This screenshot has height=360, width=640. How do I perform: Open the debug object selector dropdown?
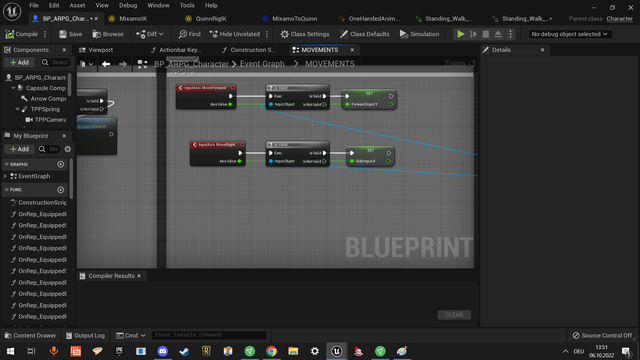(x=569, y=34)
